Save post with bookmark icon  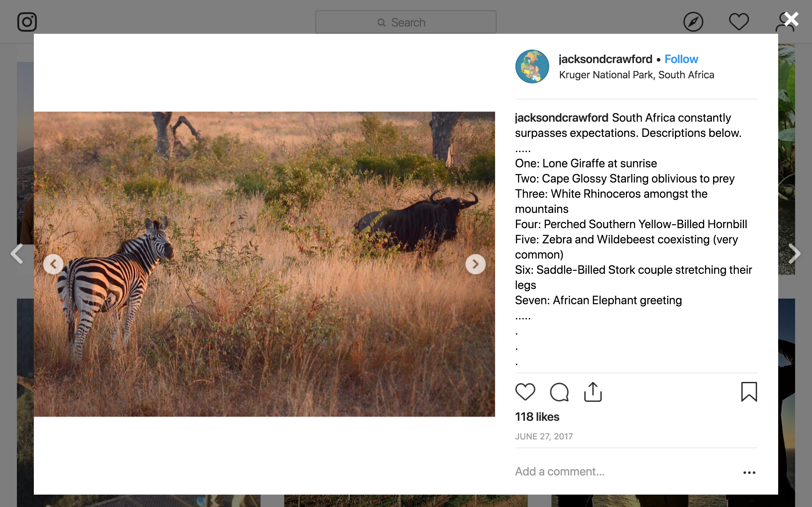click(x=749, y=392)
